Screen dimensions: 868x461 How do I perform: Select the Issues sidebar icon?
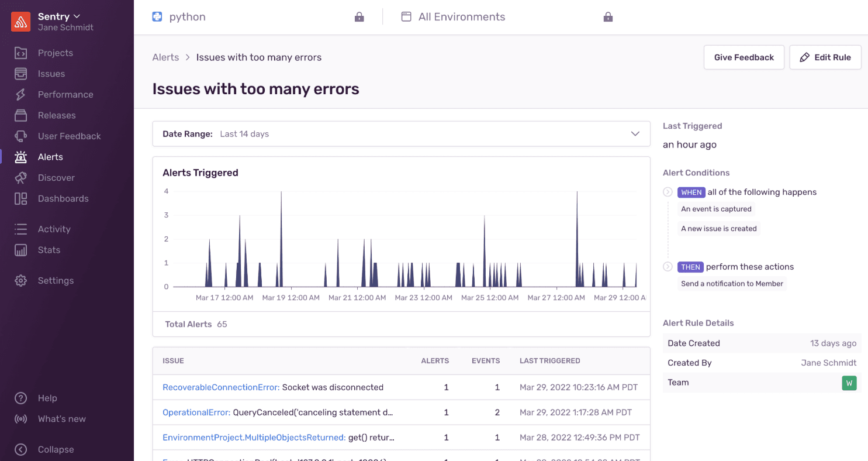22,73
